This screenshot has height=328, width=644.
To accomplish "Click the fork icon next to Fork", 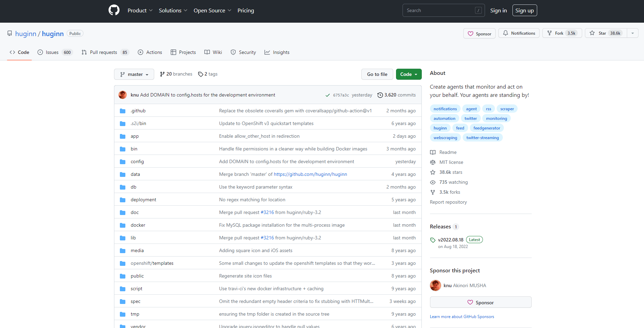I will click(x=550, y=33).
